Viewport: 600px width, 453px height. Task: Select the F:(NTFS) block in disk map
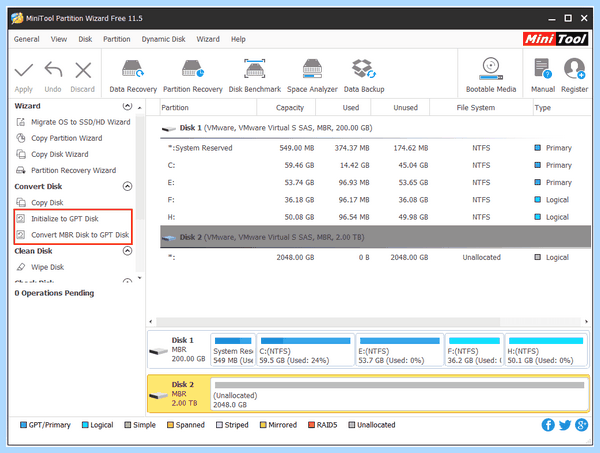[474, 350]
